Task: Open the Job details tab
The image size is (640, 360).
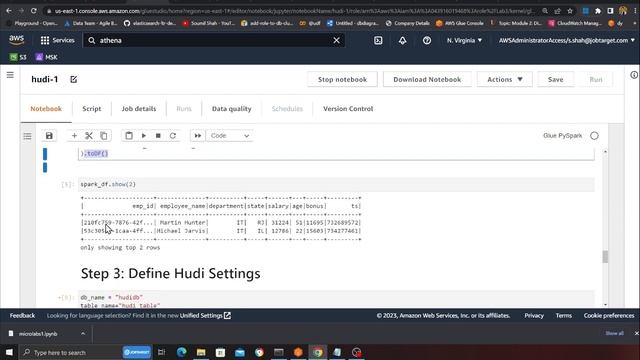Action: coord(139,109)
